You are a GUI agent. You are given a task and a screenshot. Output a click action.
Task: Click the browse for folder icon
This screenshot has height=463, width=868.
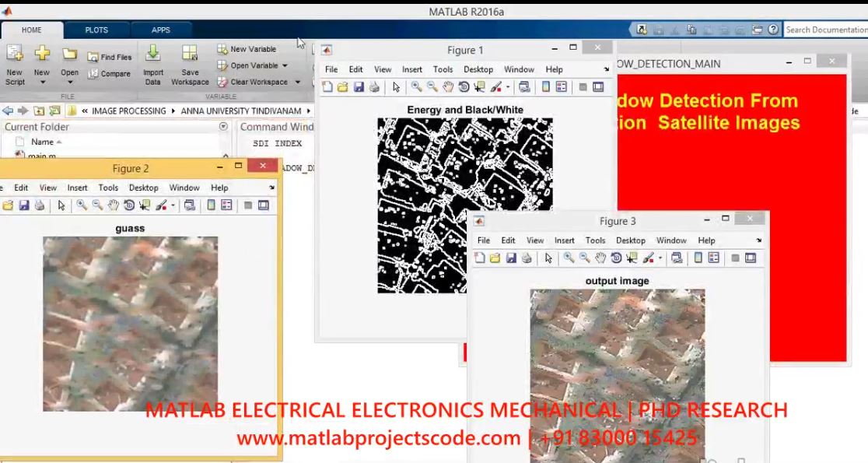(x=54, y=110)
